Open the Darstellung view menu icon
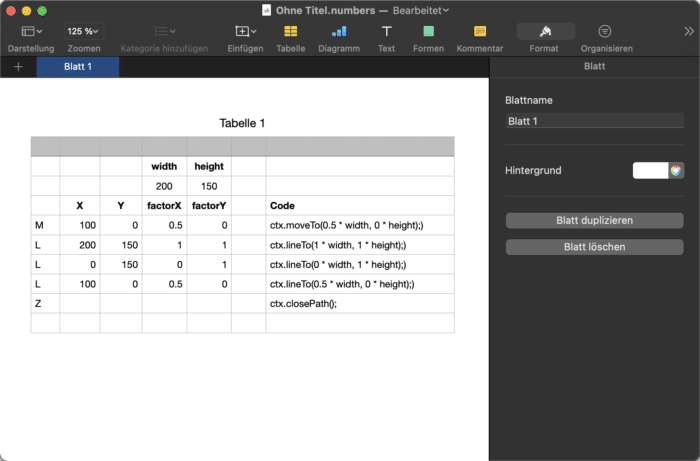The image size is (700, 461). pos(31,31)
